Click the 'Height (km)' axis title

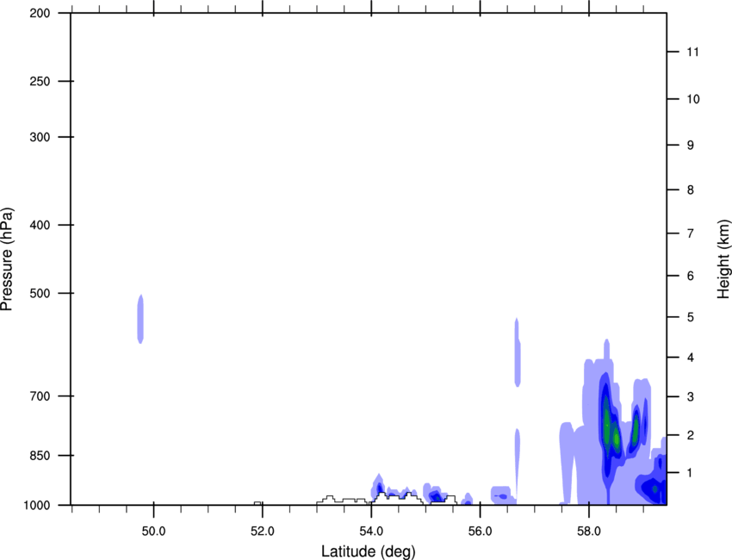(x=723, y=258)
